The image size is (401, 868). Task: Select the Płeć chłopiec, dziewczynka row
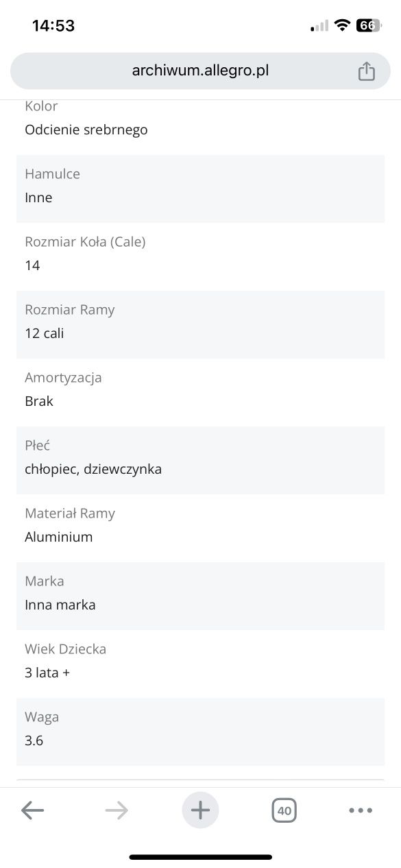[x=200, y=460]
